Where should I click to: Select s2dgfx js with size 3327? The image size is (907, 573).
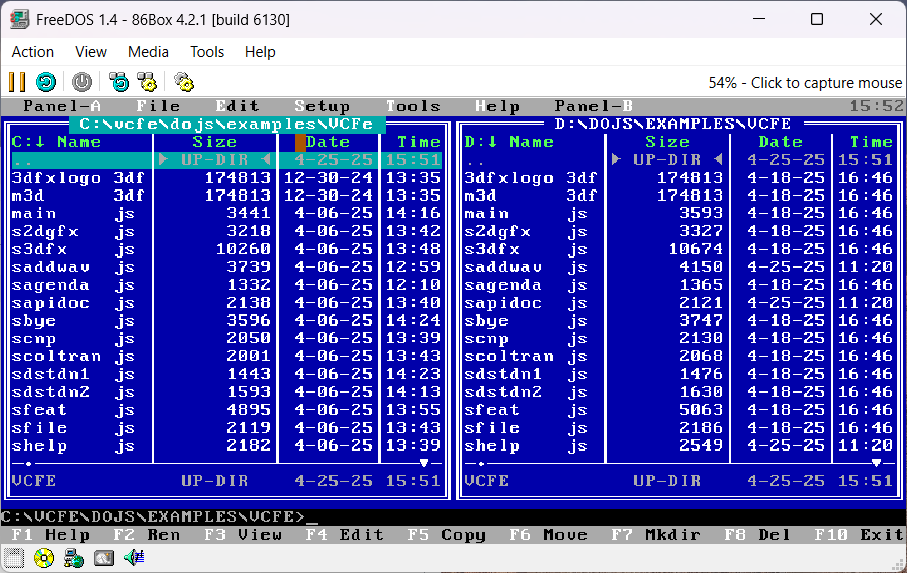tap(679, 232)
